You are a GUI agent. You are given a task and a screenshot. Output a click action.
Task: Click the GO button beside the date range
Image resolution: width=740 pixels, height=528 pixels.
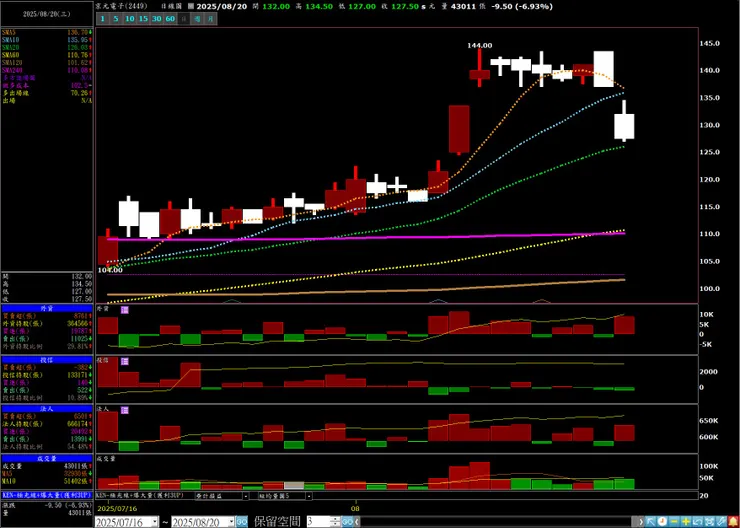pyautogui.click(x=242, y=522)
